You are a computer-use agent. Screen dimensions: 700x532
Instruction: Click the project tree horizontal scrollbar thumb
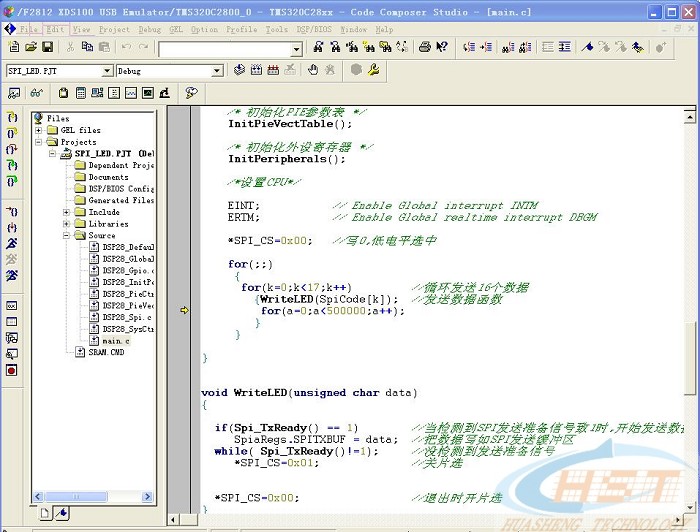pyautogui.click(x=75, y=496)
